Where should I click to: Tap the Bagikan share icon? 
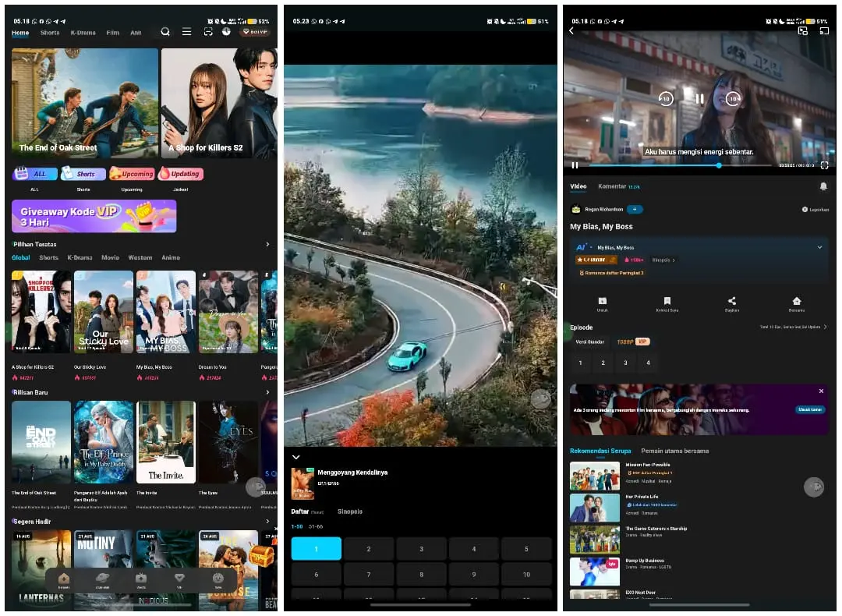(x=732, y=301)
